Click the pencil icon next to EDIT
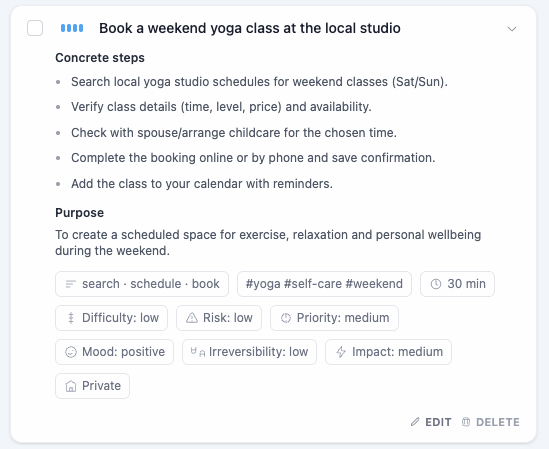The height and width of the screenshot is (449, 549). point(415,422)
